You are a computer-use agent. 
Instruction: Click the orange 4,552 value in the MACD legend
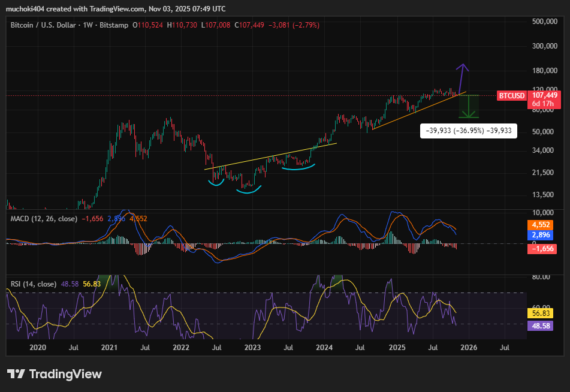(138, 219)
